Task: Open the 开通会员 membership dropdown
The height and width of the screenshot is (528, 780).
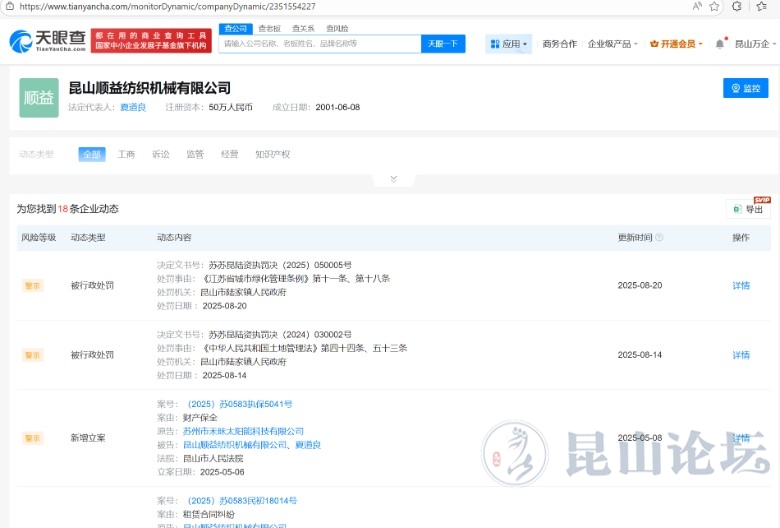Action: 676,44
